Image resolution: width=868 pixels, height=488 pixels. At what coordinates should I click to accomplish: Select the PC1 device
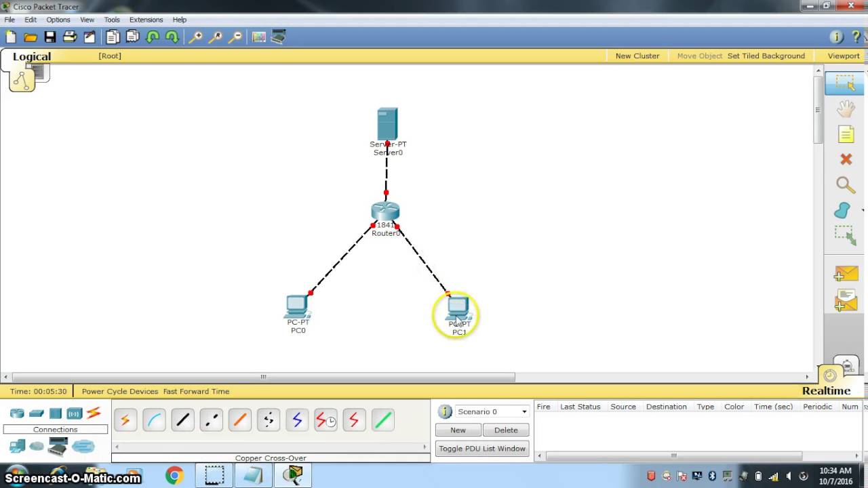(x=458, y=309)
